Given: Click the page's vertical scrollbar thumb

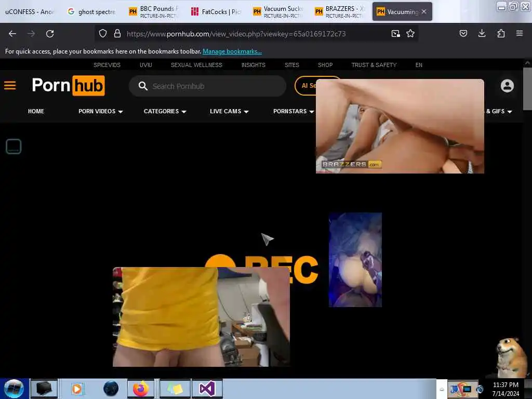Looking at the screenshot, I should 527,88.
